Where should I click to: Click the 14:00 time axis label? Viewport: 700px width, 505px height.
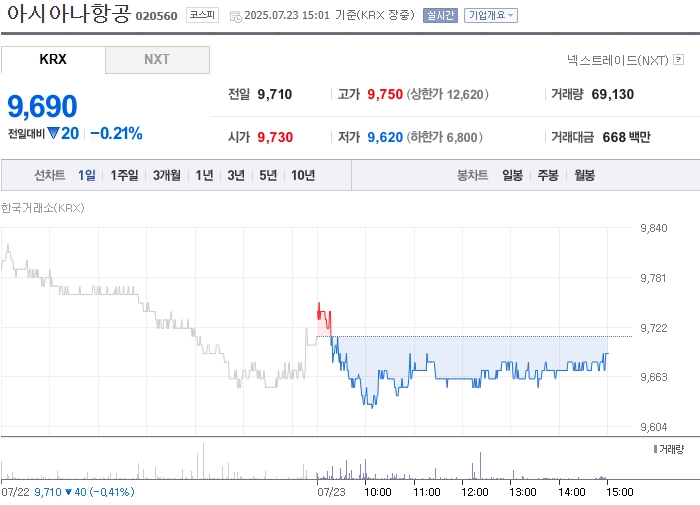pos(571,492)
